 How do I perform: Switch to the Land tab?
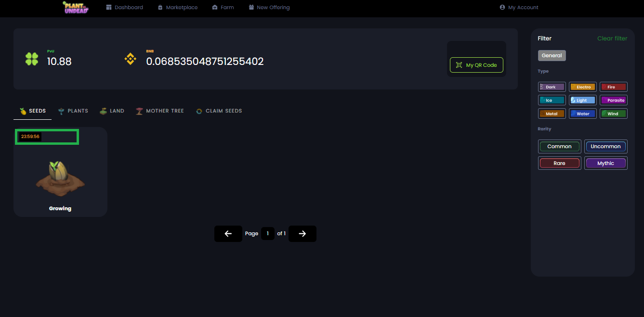pos(112,111)
